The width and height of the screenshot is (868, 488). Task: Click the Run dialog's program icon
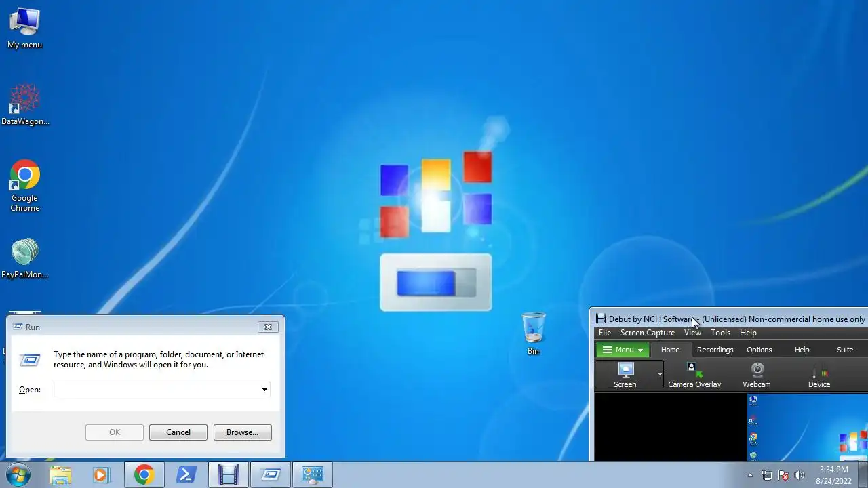point(30,360)
